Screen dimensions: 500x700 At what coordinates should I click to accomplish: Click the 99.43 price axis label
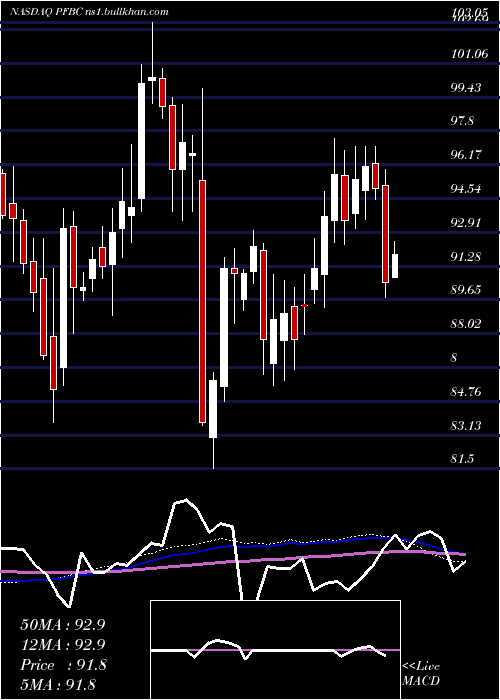[466, 88]
